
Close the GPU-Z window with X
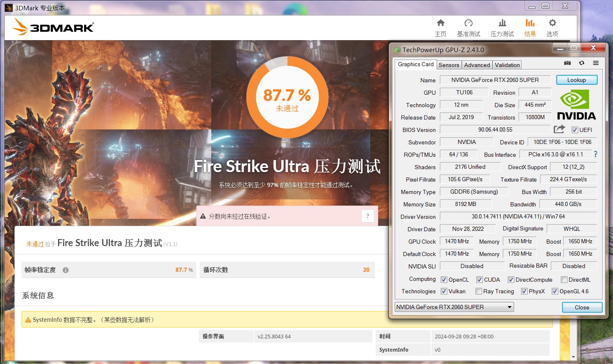click(x=593, y=48)
